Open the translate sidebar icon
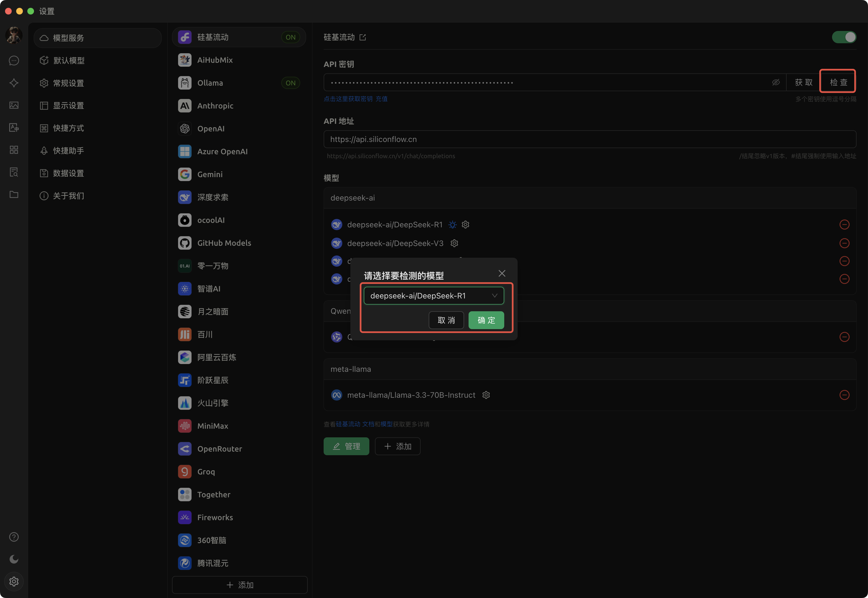 (x=14, y=128)
